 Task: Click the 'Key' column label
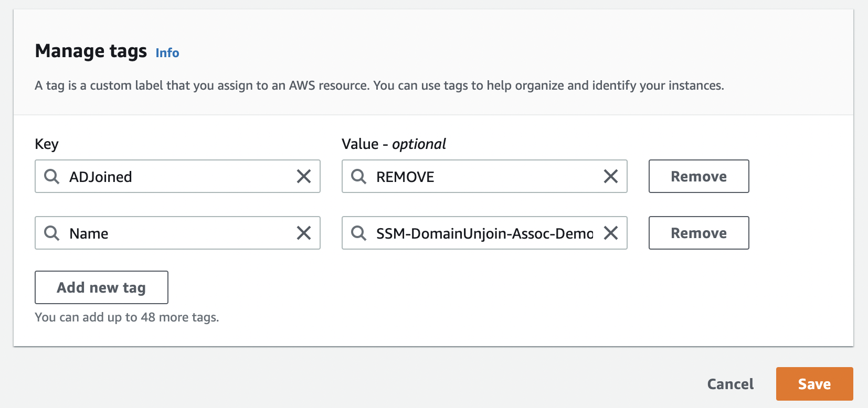tap(47, 144)
